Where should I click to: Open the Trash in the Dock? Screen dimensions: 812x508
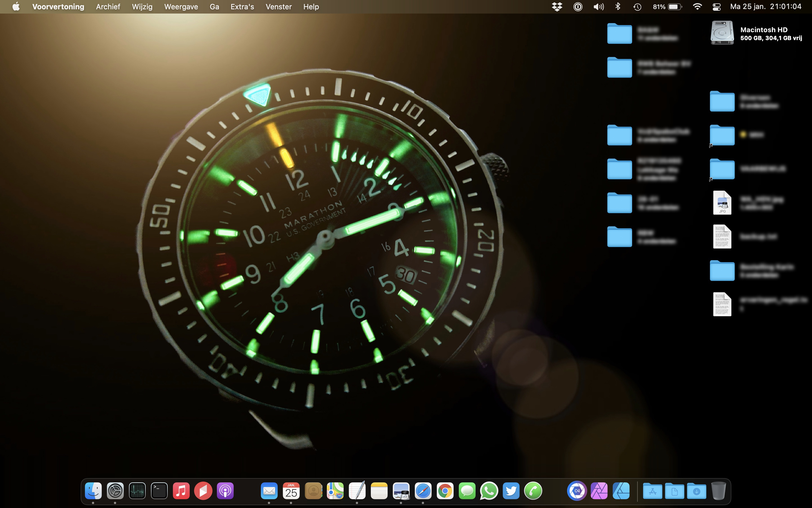pyautogui.click(x=718, y=491)
